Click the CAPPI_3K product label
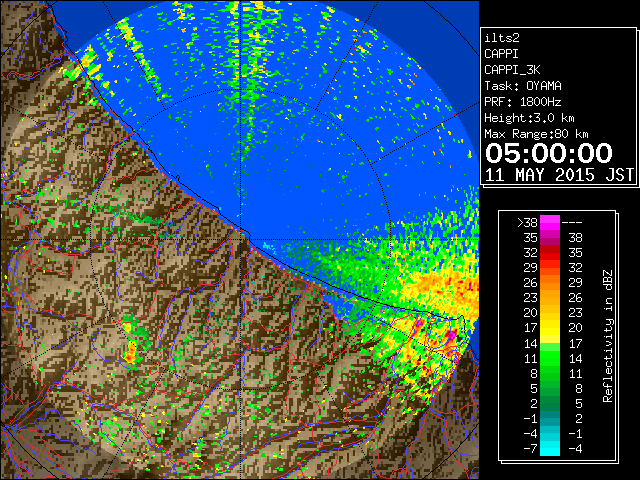This screenshot has height=480, width=640. pyautogui.click(x=512, y=70)
